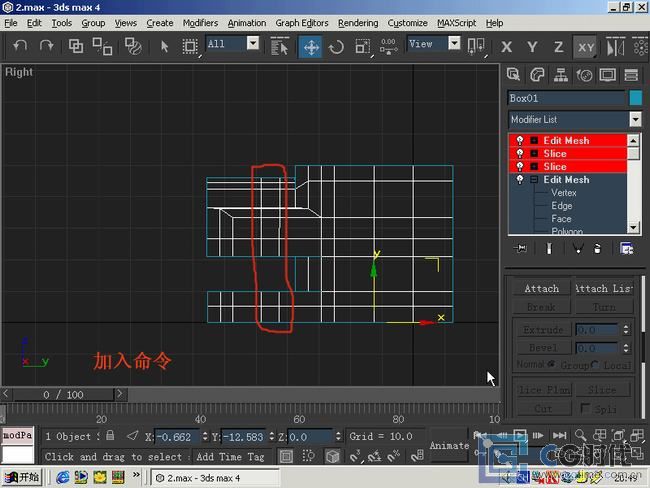Click the Attach List button
Viewport: 650px width, 488px height.
click(x=604, y=288)
